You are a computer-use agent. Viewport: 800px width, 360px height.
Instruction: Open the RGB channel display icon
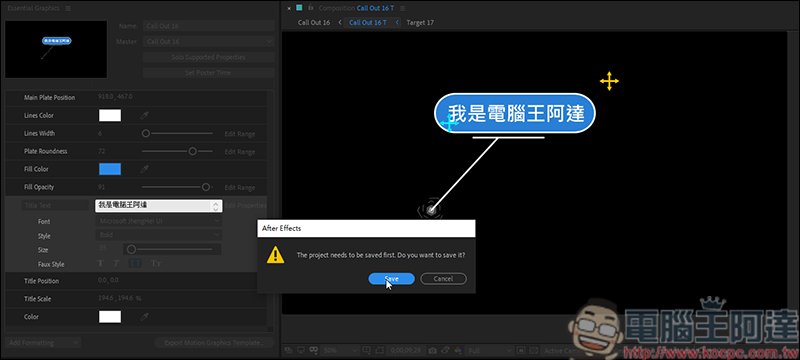458,350
